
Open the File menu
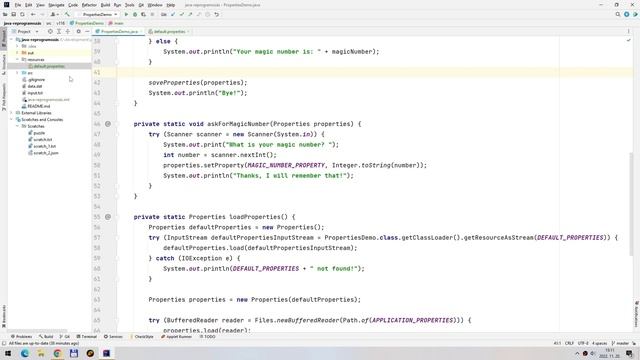coord(18,5)
